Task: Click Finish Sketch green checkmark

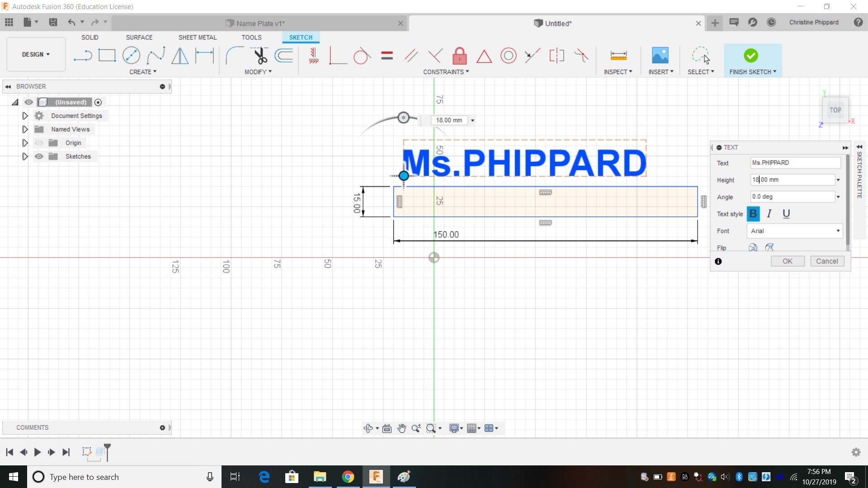Action: [750, 56]
